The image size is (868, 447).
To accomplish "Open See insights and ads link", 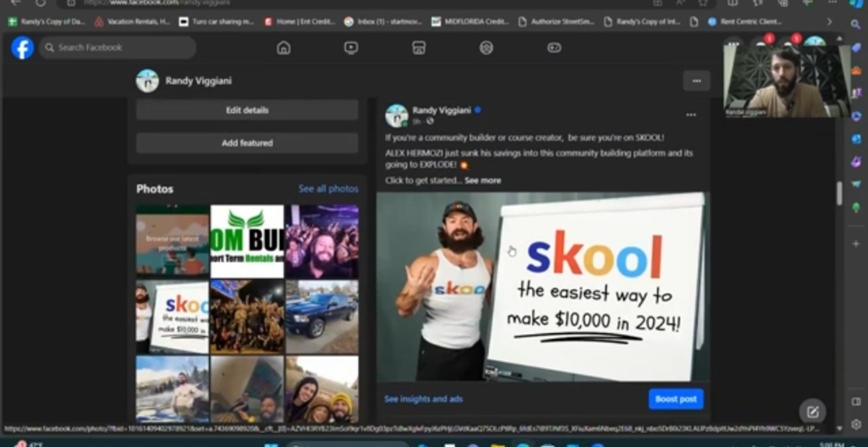I will pyautogui.click(x=423, y=399).
